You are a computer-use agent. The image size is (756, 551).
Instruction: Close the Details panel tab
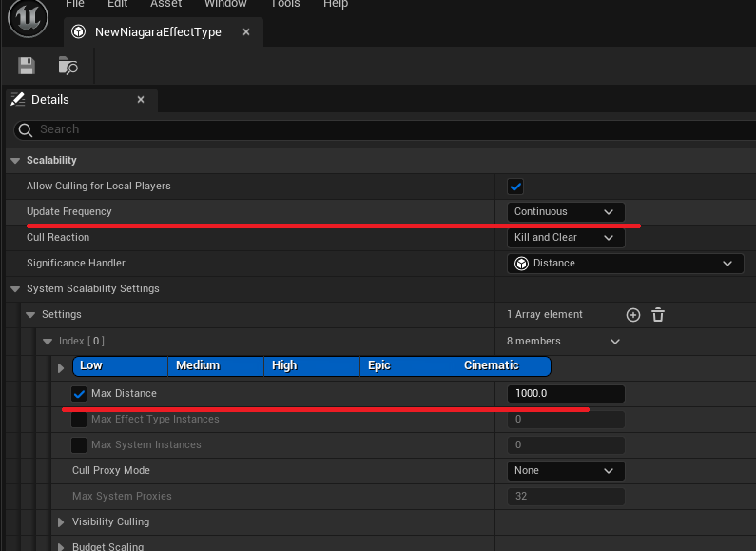[141, 99]
